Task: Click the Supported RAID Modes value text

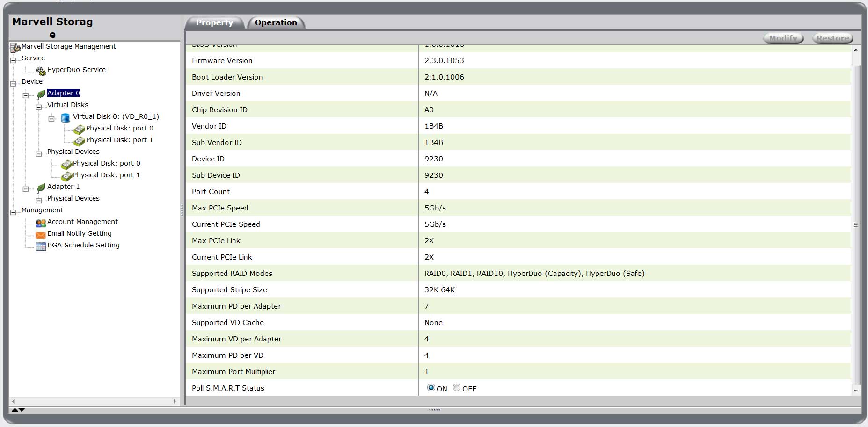Action: pyautogui.click(x=534, y=274)
